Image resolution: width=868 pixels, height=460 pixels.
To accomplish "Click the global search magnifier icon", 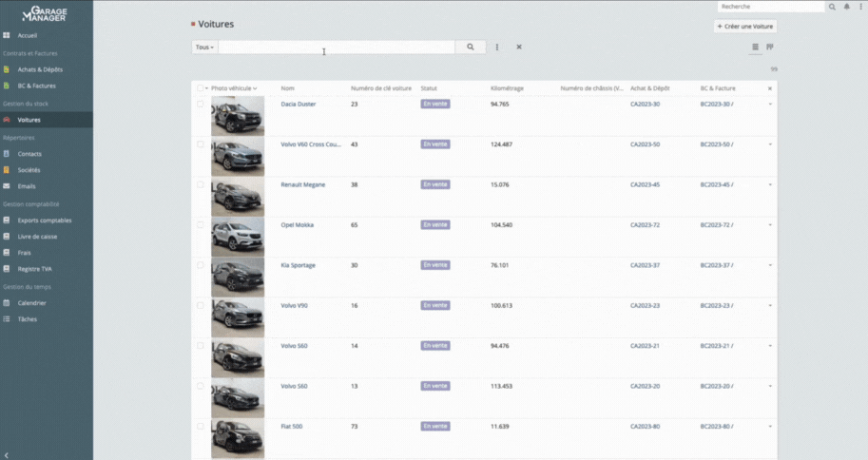I will pos(833,7).
